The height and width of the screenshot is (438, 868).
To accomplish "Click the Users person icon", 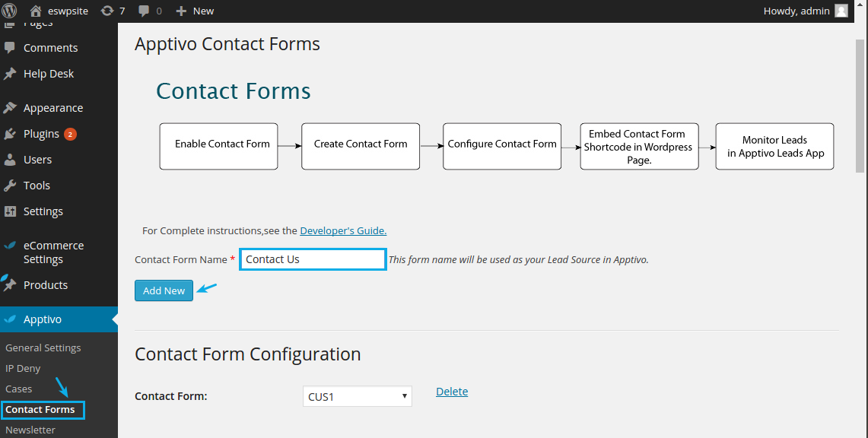I will (10, 160).
